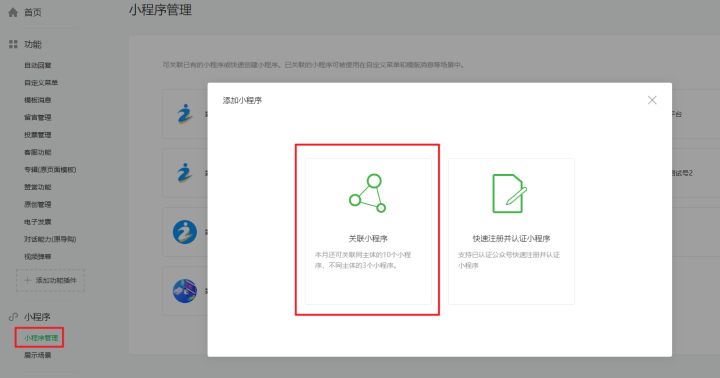Click the 添加功能插件 dashed box
Screen dimensions: 720x378
tap(51, 280)
